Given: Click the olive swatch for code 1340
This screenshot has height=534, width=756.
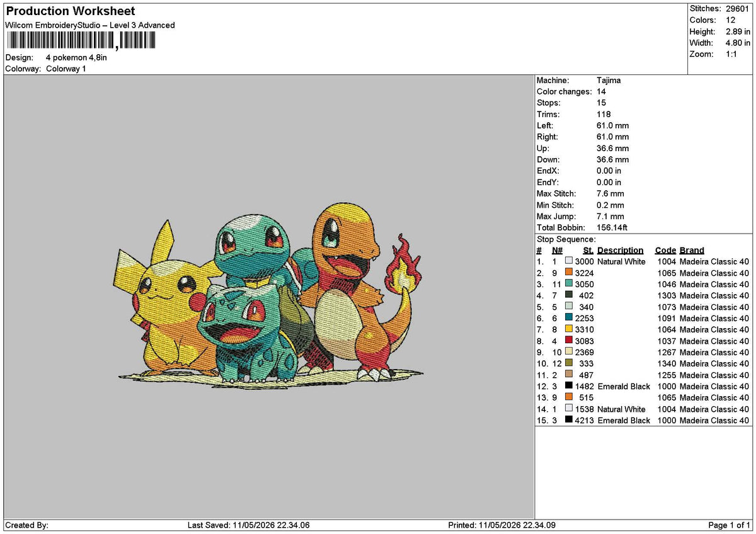Looking at the screenshot, I should [569, 363].
